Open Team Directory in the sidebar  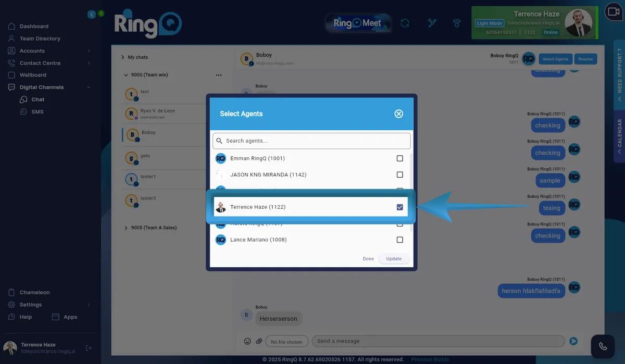tap(40, 39)
